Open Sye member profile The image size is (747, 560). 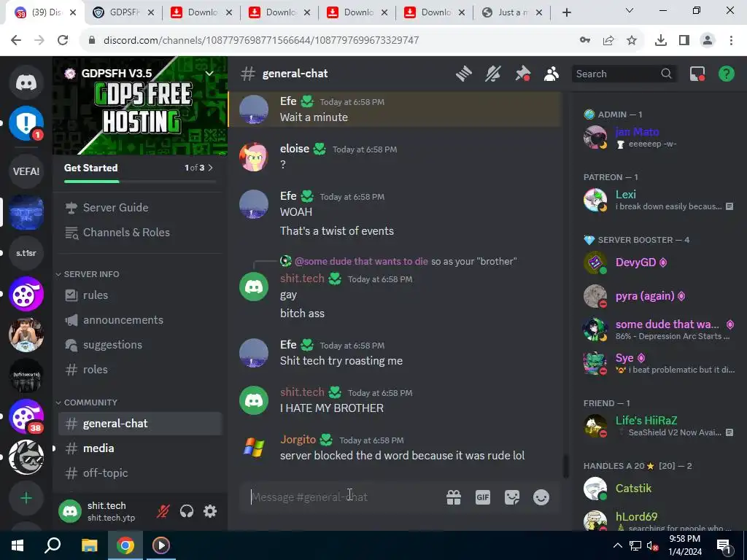click(x=659, y=363)
